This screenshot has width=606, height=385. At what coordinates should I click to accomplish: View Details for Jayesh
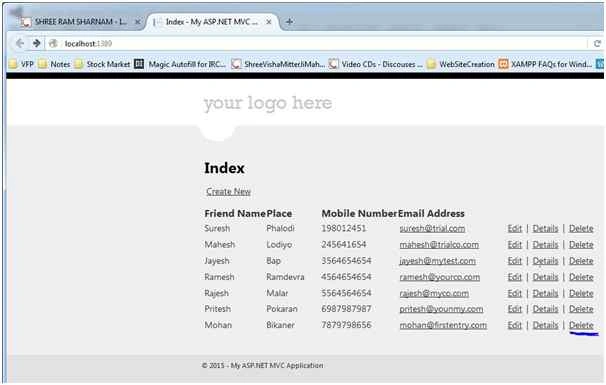click(545, 261)
